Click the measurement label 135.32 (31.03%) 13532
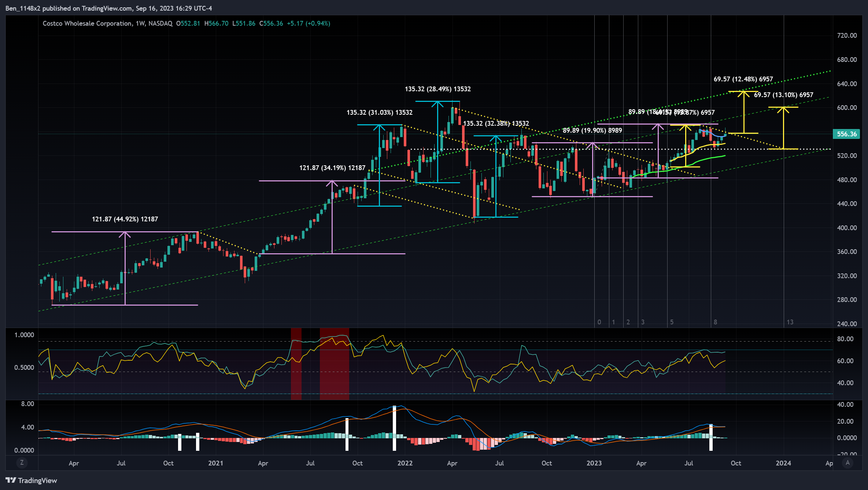 click(x=380, y=113)
